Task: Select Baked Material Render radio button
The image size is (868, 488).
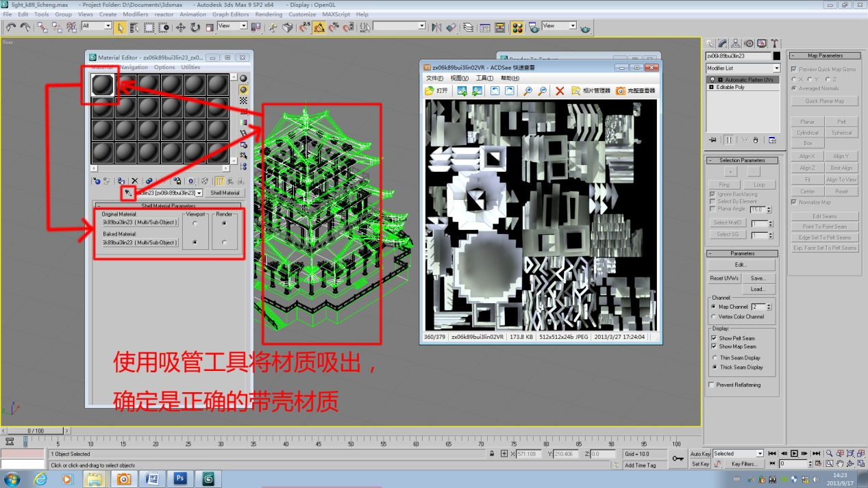Action: pyautogui.click(x=224, y=242)
